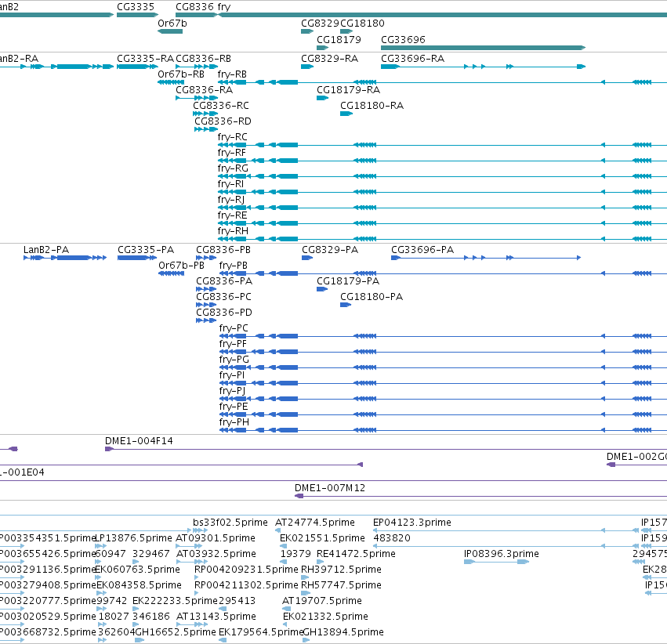Click the fry-PB protein label
The image size is (667, 644).
pyautogui.click(x=233, y=266)
